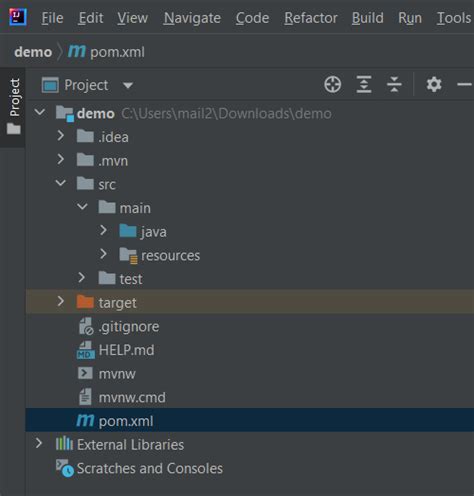The height and width of the screenshot is (496, 474).
Task: Click the External Libraries icon
Action: (x=64, y=444)
